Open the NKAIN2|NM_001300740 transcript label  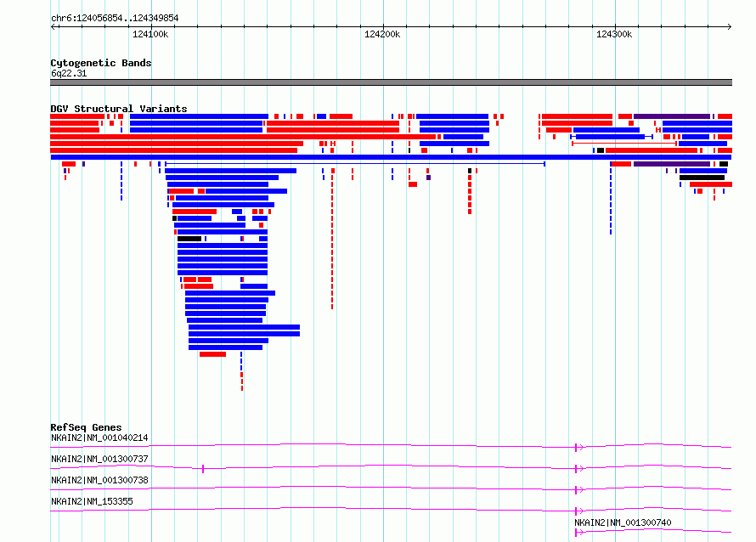point(623,522)
